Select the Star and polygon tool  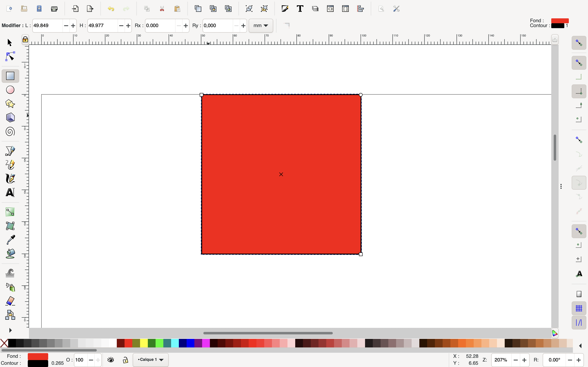coord(10,104)
